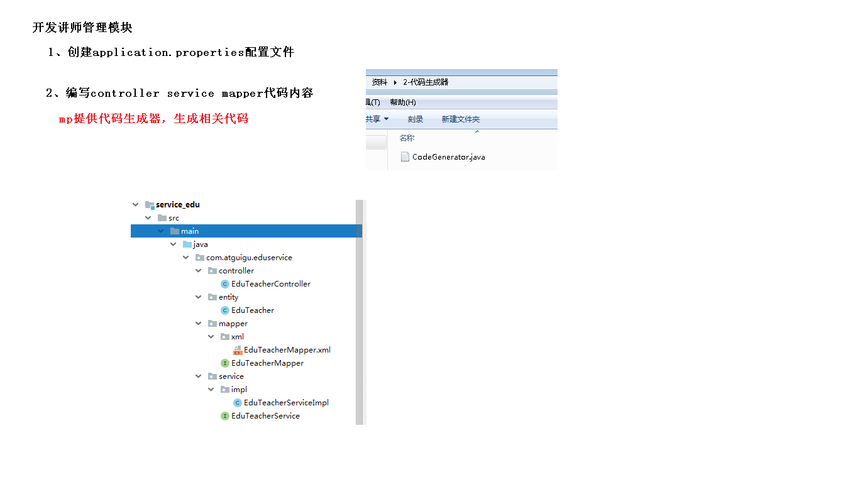The image size is (860, 504).
Task: Collapse the service_edu module node
Action: tap(135, 205)
